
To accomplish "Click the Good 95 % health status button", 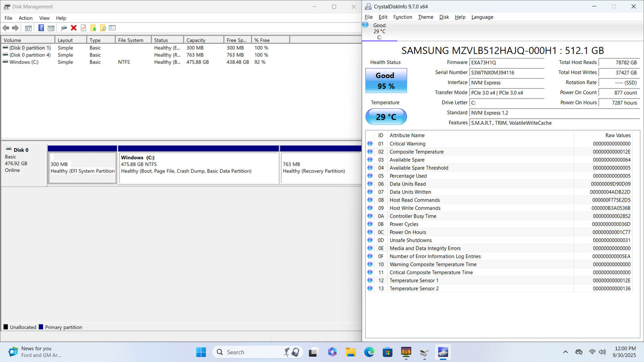I will pyautogui.click(x=386, y=81).
